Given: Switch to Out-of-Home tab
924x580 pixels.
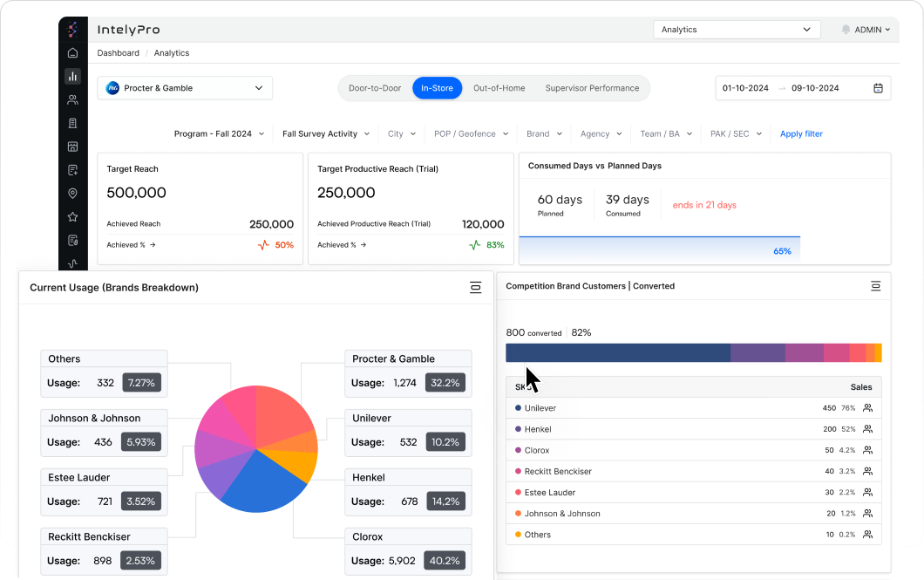Looking at the screenshot, I should [x=499, y=88].
